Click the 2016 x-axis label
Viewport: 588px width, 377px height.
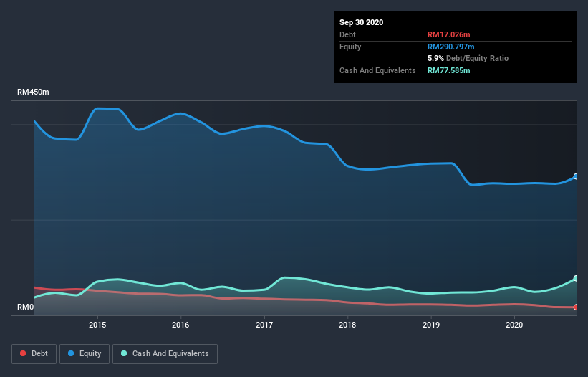180,325
